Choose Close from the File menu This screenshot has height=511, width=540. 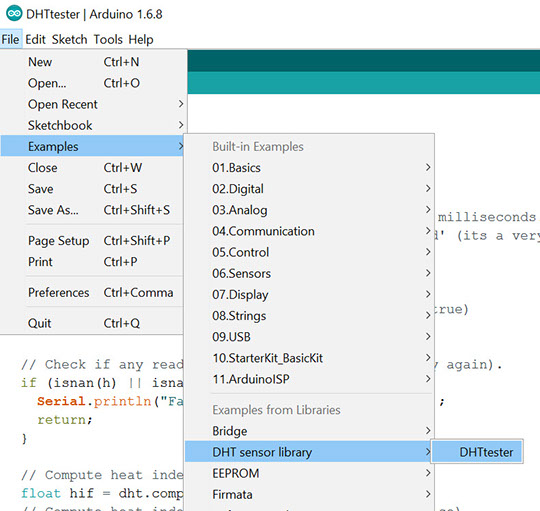point(92,168)
